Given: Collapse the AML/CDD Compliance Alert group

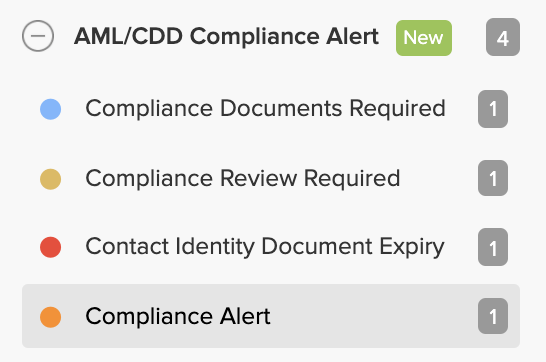Looking at the screenshot, I should (x=38, y=36).
